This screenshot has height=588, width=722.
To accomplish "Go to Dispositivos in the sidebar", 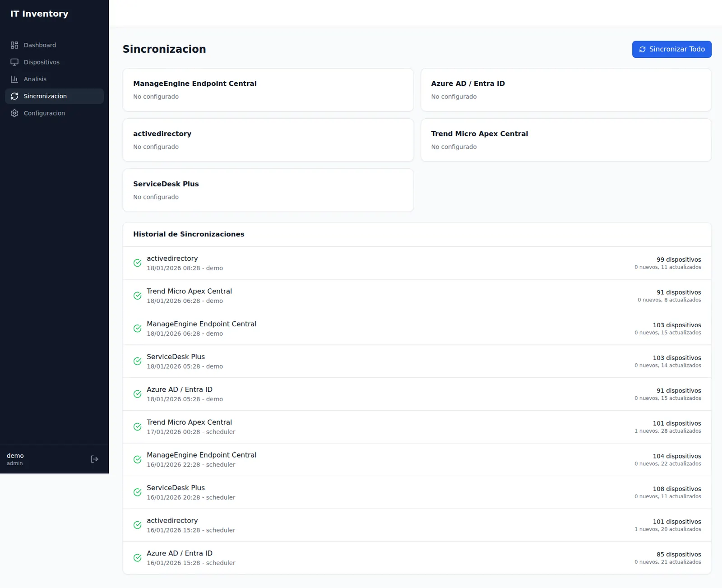I will [x=54, y=62].
